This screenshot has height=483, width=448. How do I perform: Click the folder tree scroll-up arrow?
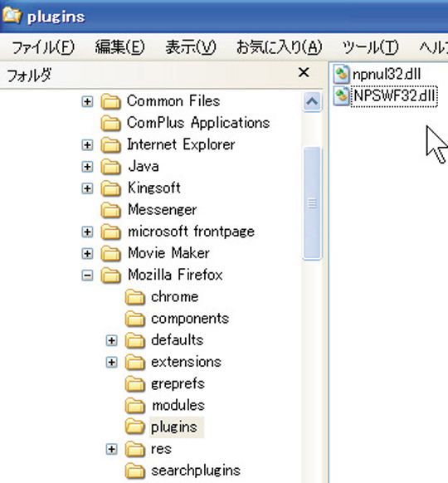coord(312,101)
